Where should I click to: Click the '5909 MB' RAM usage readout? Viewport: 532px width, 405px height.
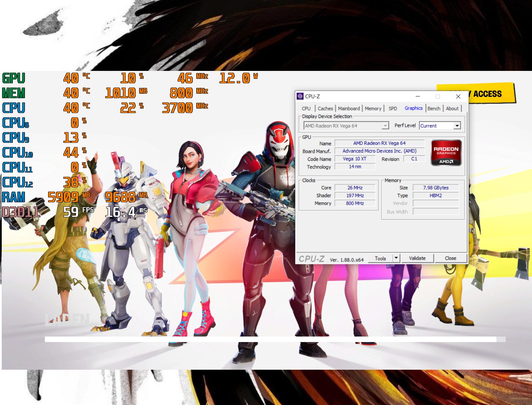pyautogui.click(x=69, y=197)
